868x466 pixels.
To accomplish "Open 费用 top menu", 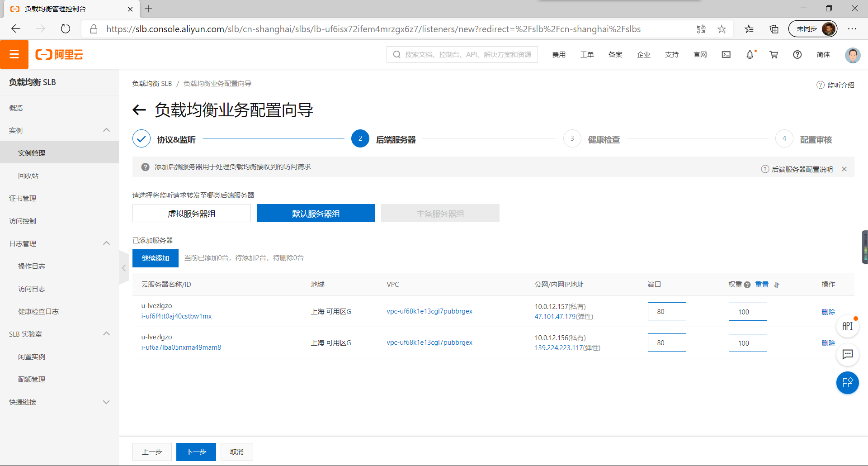I will tap(559, 54).
